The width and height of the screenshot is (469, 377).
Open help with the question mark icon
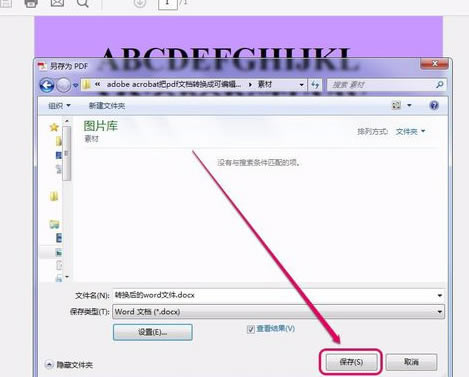pos(434,106)
